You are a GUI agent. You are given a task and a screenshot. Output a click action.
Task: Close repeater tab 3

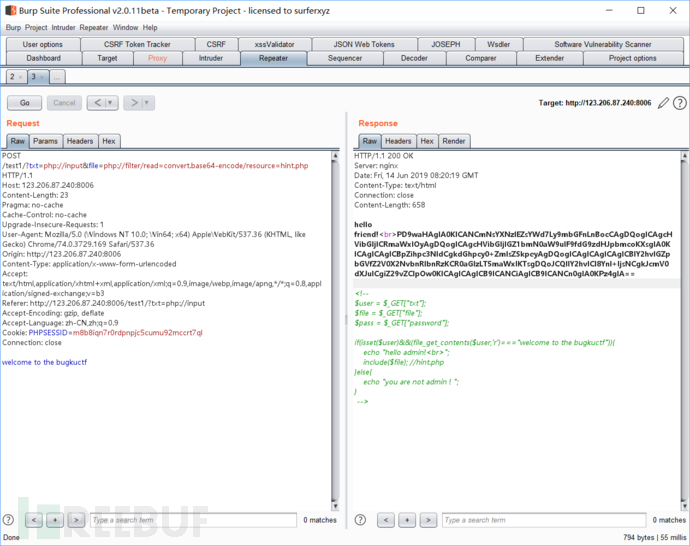42,77
